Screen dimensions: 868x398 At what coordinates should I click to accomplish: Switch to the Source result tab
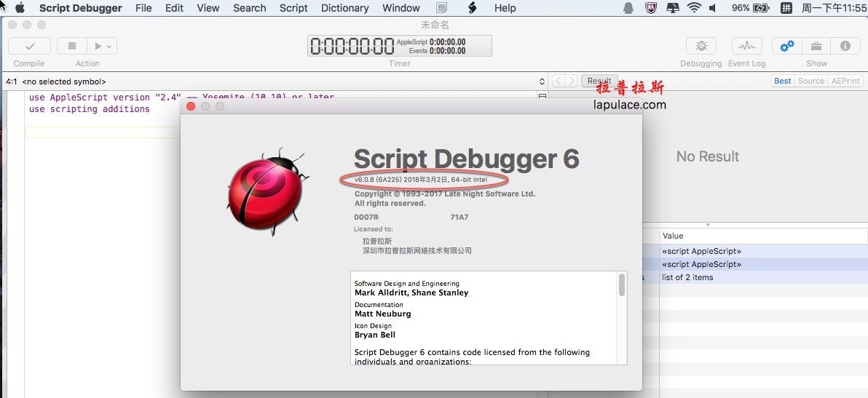point(810,81)
